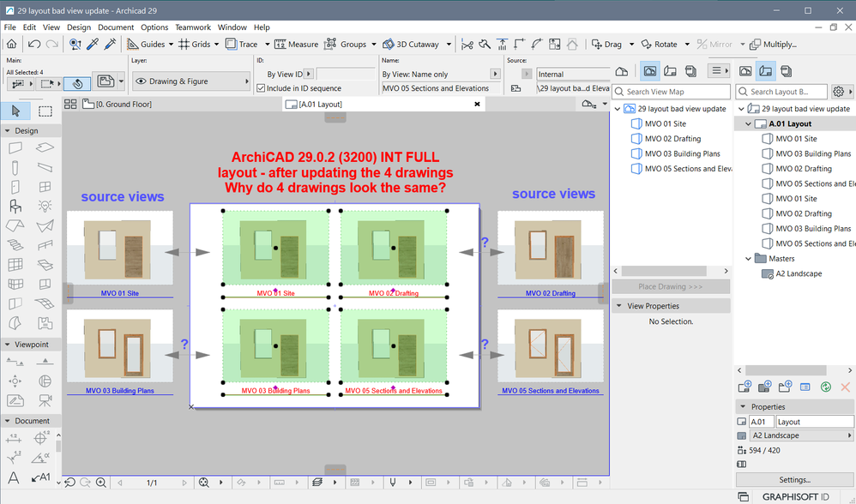Click the Settings... button
The width and height of the screenshot is (856, 504).
(794, 480)
